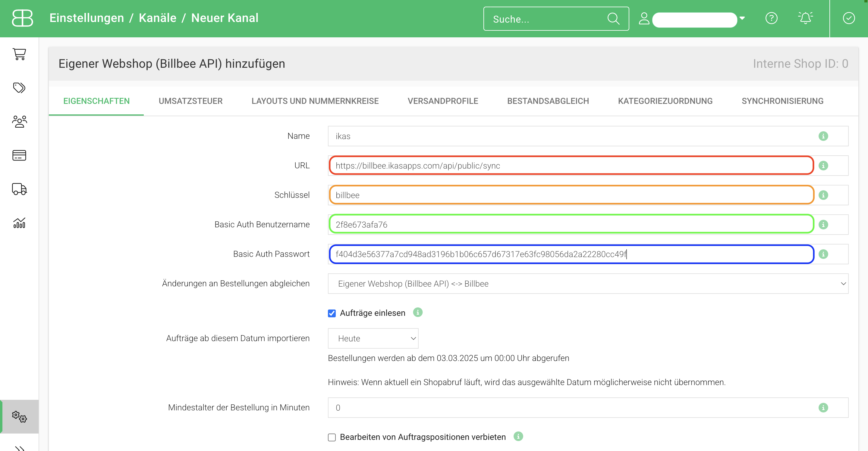Show info for the Schlüssel field

coord(823,195)
